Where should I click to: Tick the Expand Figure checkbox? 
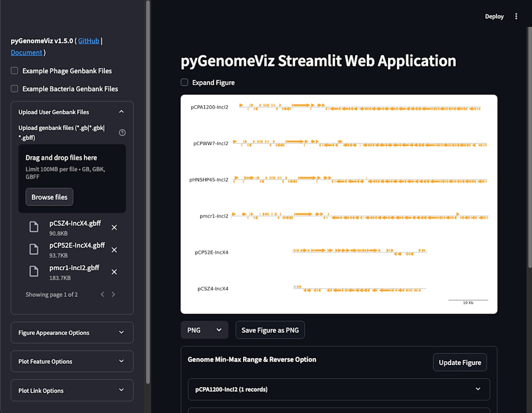[184, 82]
